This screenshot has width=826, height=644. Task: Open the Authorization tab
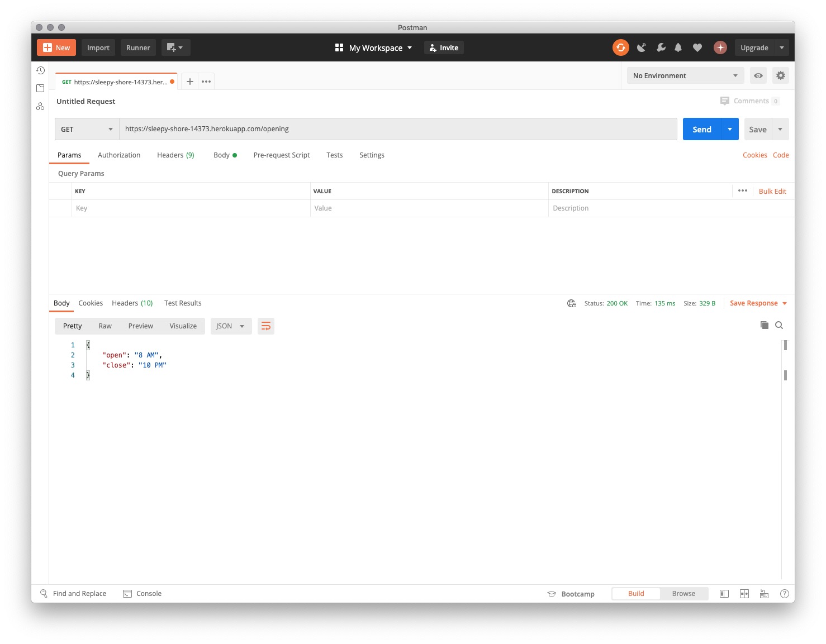click(x=119, y=155)
